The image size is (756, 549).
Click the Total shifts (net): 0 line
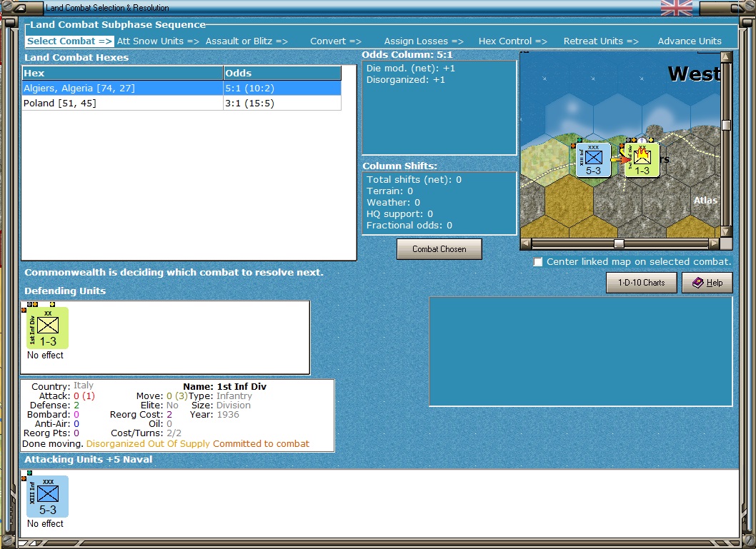(x=414, y=180)
